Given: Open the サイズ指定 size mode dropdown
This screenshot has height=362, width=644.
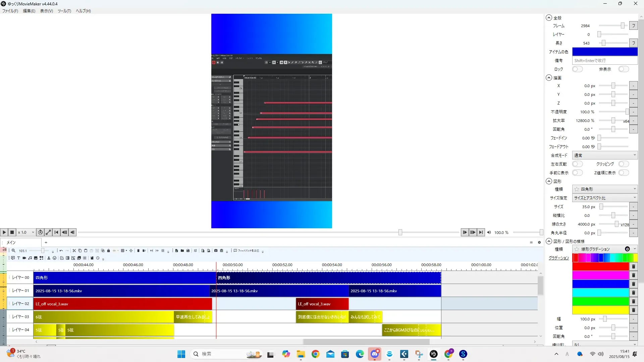Looking at the screenshot, I should [x=604, y=198].
